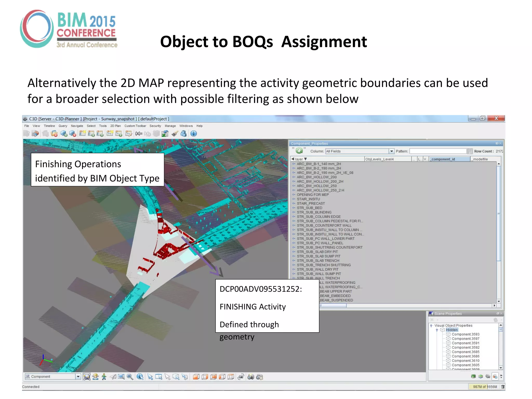Click the Excel spreadsheet export icon
532x399 pixels.
[x=165, y=134]
